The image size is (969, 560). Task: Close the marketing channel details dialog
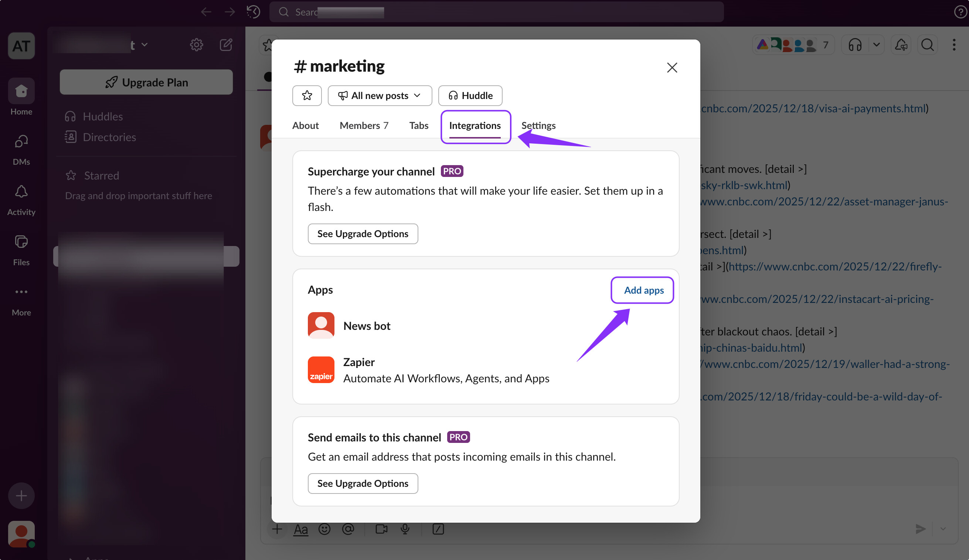tap(672, 68)
